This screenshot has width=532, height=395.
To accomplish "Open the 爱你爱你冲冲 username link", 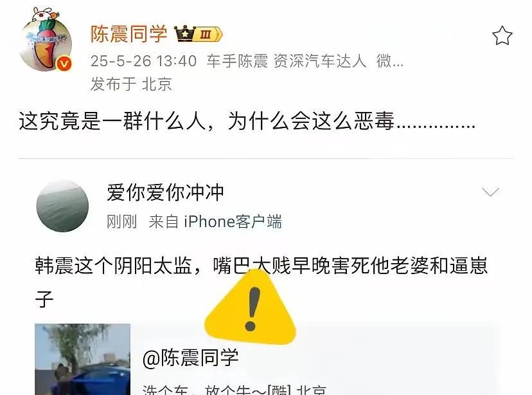I will click(x=165, y=192).
